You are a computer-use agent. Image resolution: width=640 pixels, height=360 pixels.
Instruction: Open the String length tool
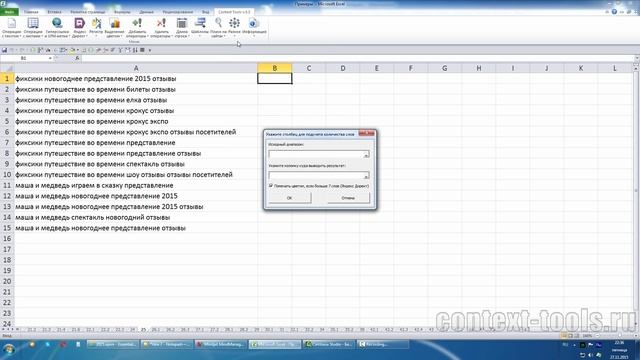coord(182,28)
